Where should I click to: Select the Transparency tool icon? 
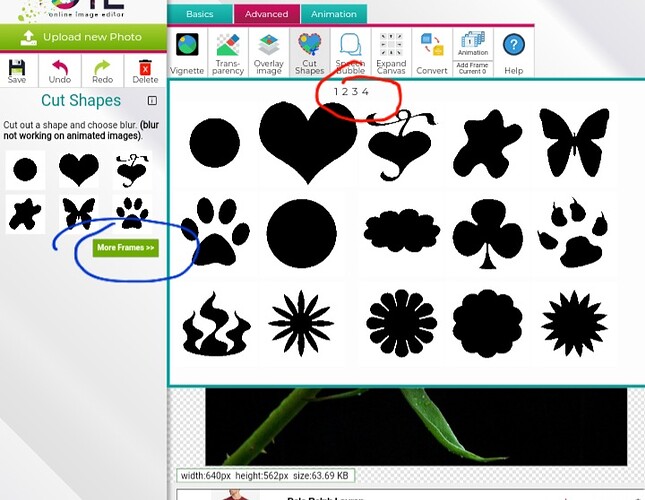click(227, 53)
